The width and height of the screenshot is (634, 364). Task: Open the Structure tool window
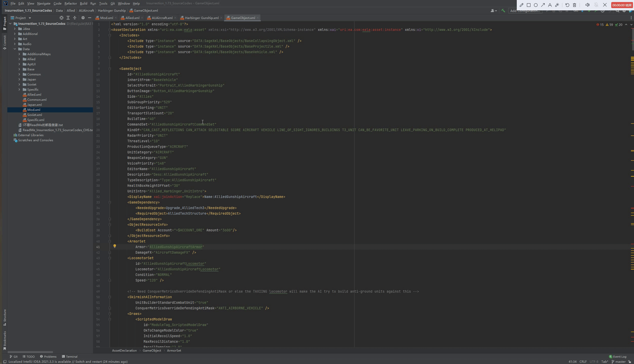[5, 317]
